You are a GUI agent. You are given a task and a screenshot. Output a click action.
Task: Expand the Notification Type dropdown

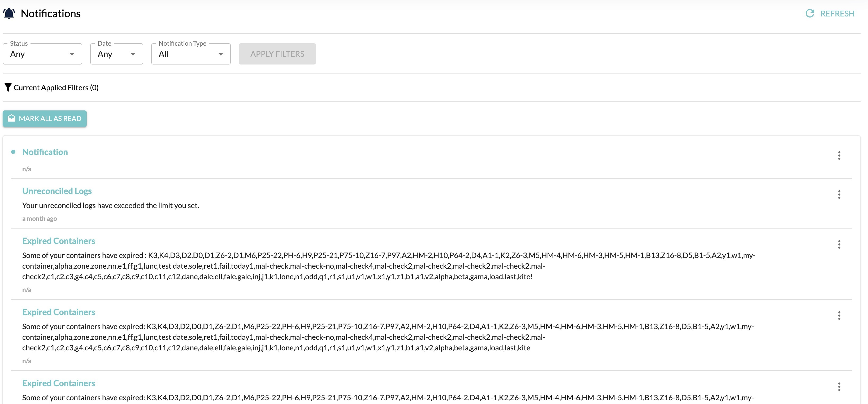tap(191, 54)
